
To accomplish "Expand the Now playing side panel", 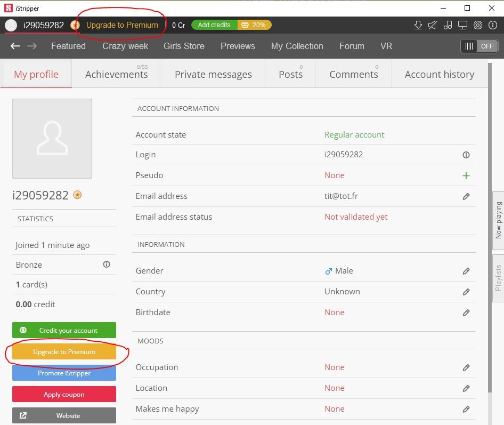I will [498, 219].
